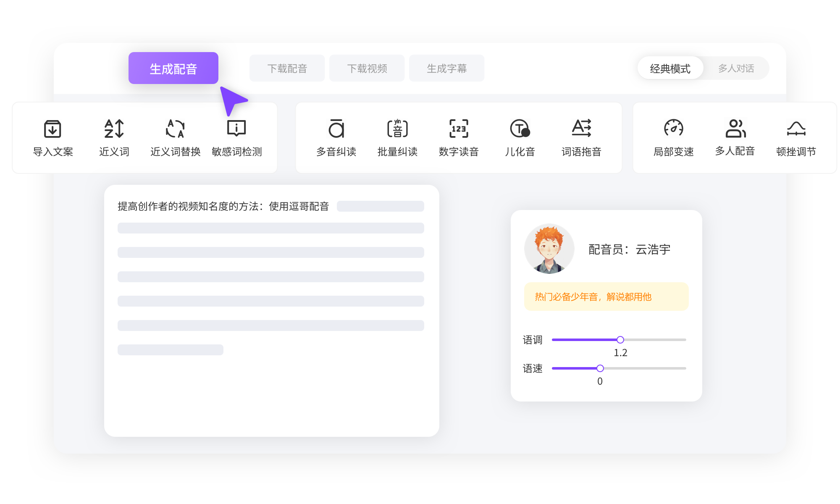Screen dimensions: 840x504
Task: Click the 下载配音 button
Action: coord(287,68)
